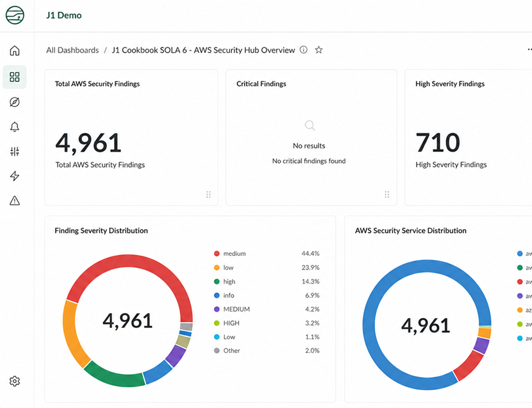Select the Dashboards grid sidebar icon
Screen dimensions: 532x408
pyautogui.click(x=15, y=77)
